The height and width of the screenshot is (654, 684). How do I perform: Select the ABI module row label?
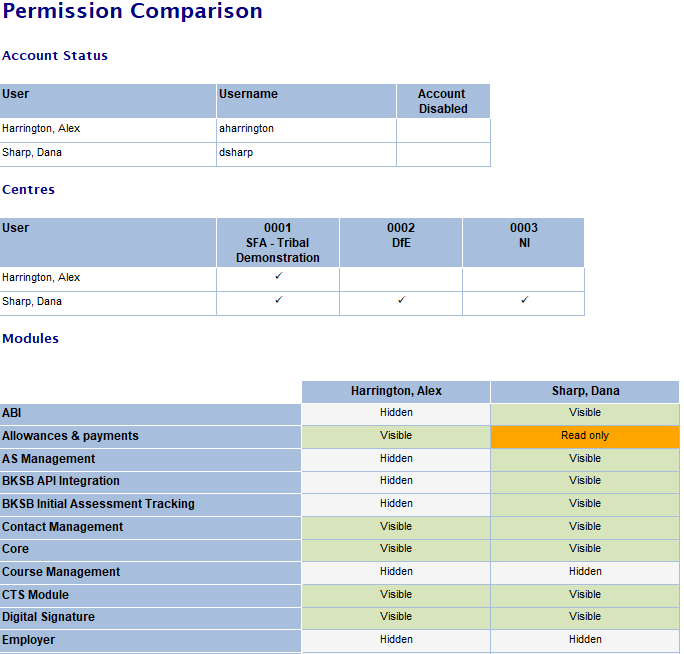[x=12, y=413]
